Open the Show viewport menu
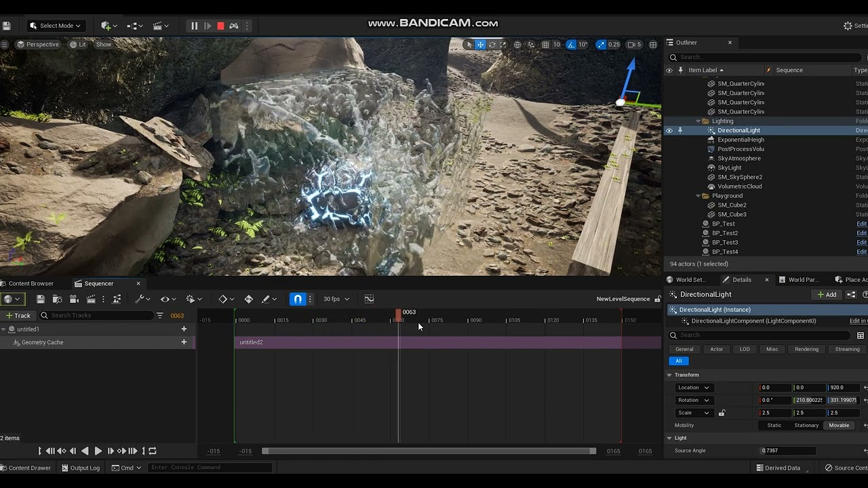This screenshot has width=868, height=488. [104, 45]
